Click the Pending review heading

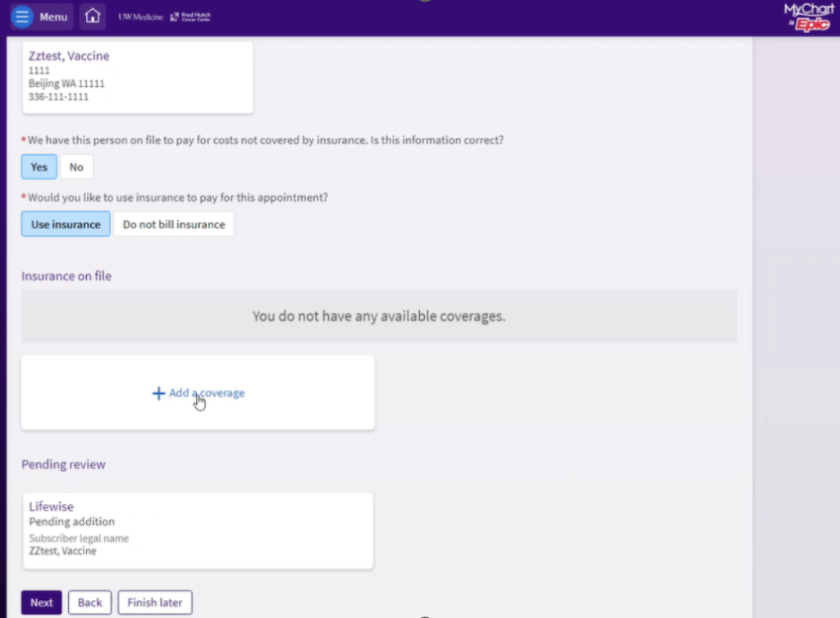[63, 465]
